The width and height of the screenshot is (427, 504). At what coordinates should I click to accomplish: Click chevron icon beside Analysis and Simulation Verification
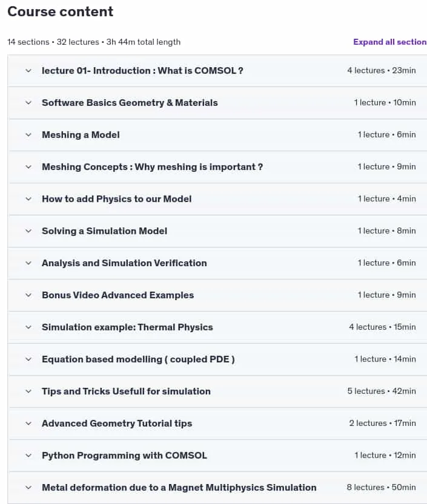tap(28, 263)
